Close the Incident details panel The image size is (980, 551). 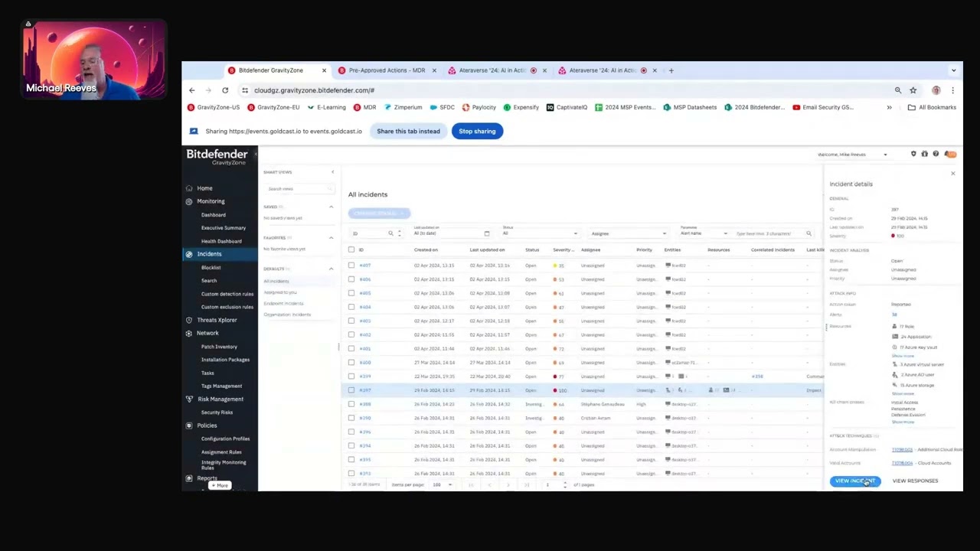(953, 174)
